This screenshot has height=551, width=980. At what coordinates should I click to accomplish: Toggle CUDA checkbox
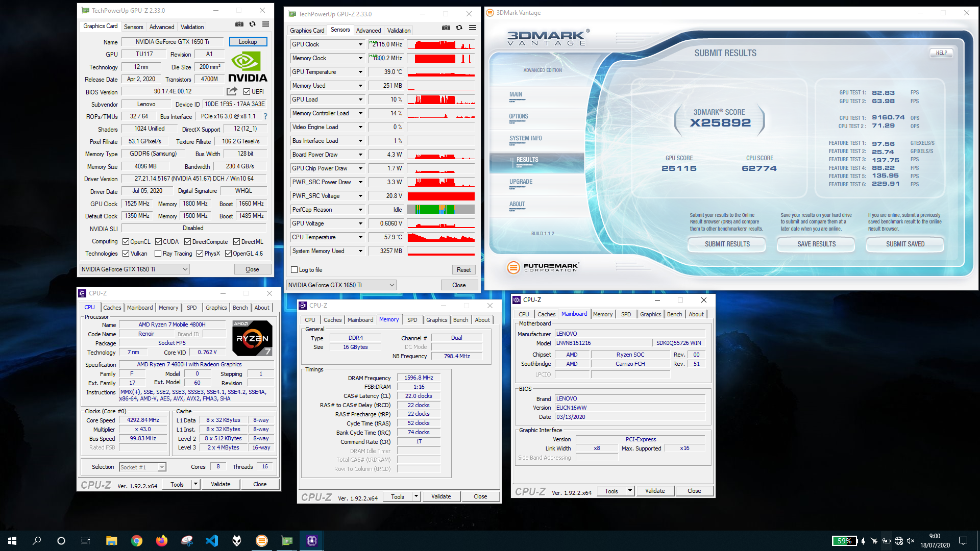(159, 242)
